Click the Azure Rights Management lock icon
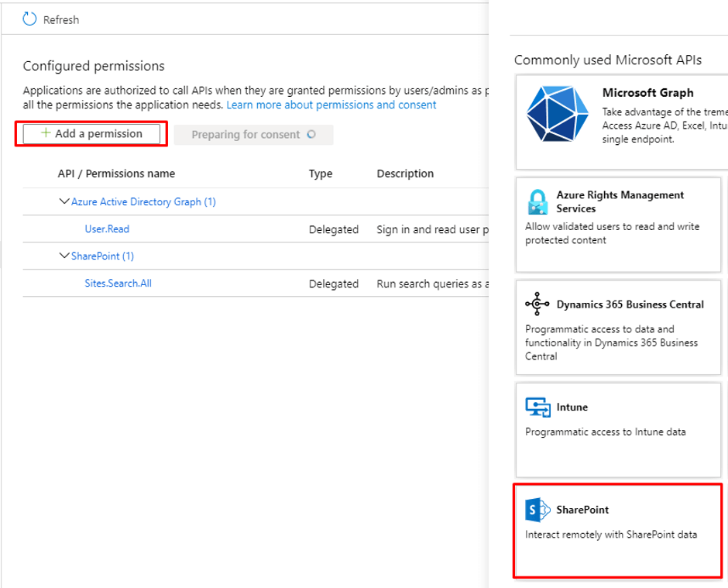 (537, 202)
